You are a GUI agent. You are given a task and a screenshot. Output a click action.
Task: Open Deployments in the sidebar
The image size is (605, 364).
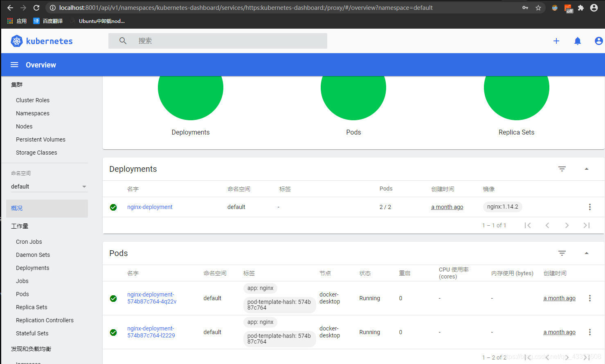click(x=32, y=268)
